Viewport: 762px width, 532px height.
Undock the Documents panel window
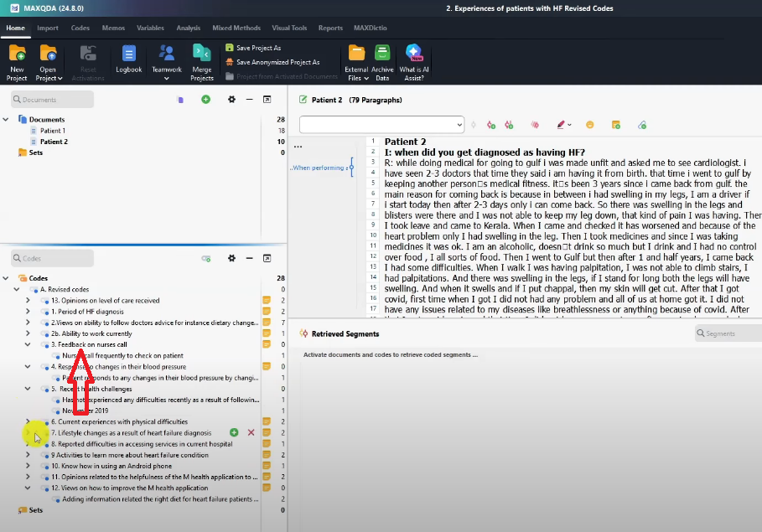267,100
